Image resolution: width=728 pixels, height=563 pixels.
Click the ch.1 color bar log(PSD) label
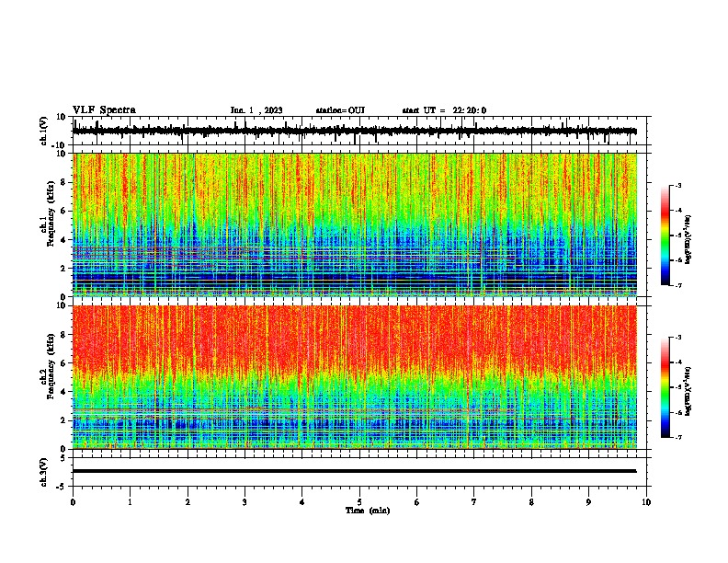tap(688, 240)
